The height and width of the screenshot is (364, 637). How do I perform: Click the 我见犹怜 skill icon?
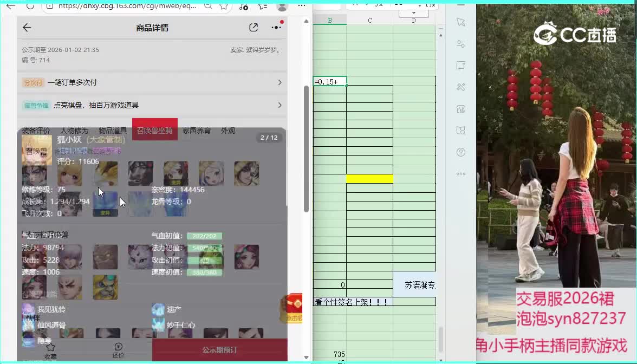click(x=28, y=309)
